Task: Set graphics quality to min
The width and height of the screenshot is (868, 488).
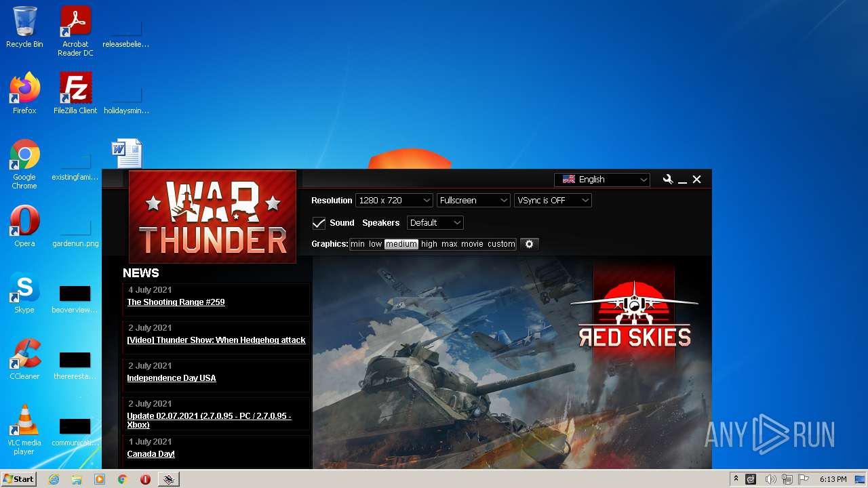Action: 357,244
